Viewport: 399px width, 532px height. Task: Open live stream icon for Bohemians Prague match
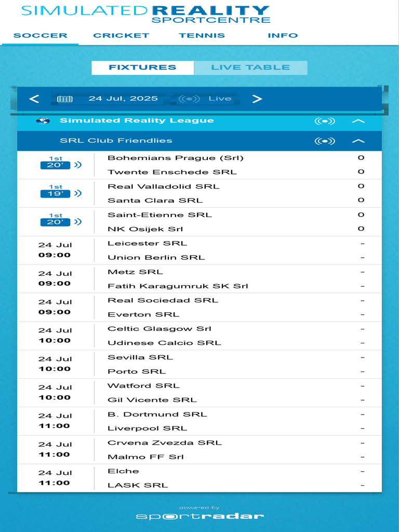pyautogui.click(x=78, y=165)
